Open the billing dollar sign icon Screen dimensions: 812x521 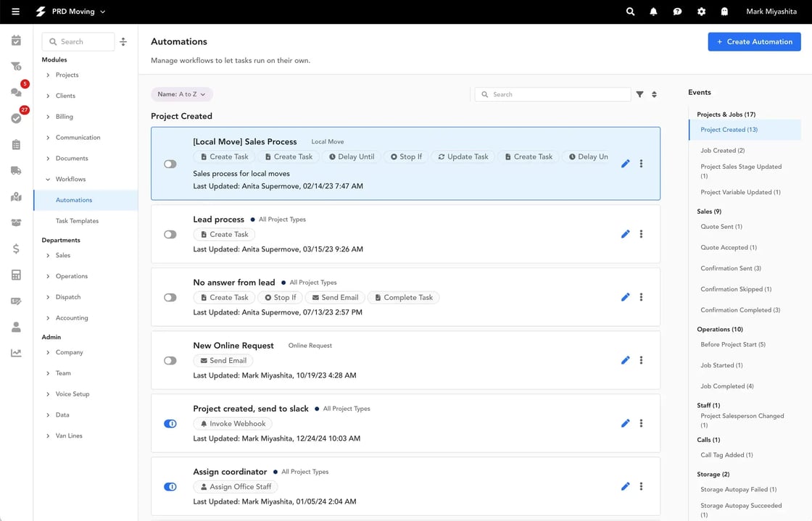point(16,249)
